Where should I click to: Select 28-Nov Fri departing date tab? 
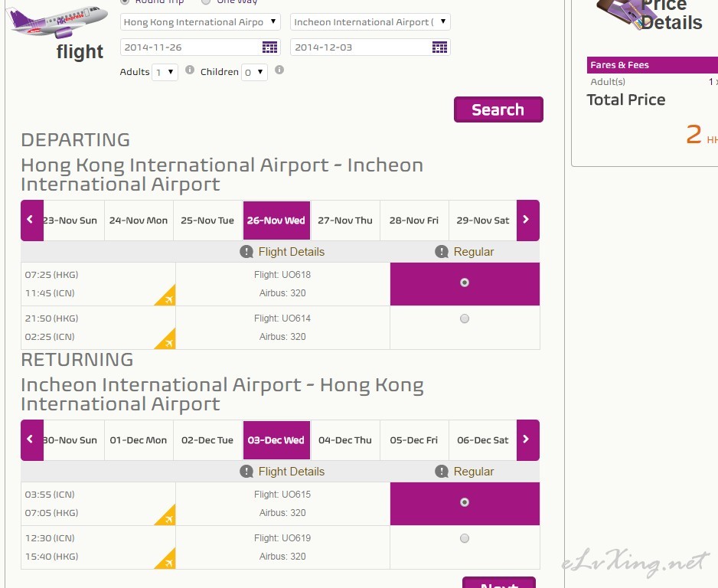point(414,220)
